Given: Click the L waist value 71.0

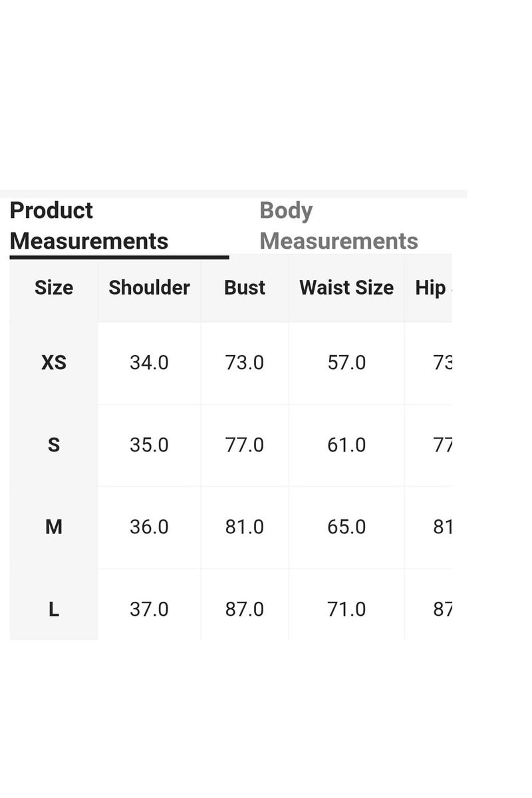Looking at the screenshot, I should coord(346,609).
